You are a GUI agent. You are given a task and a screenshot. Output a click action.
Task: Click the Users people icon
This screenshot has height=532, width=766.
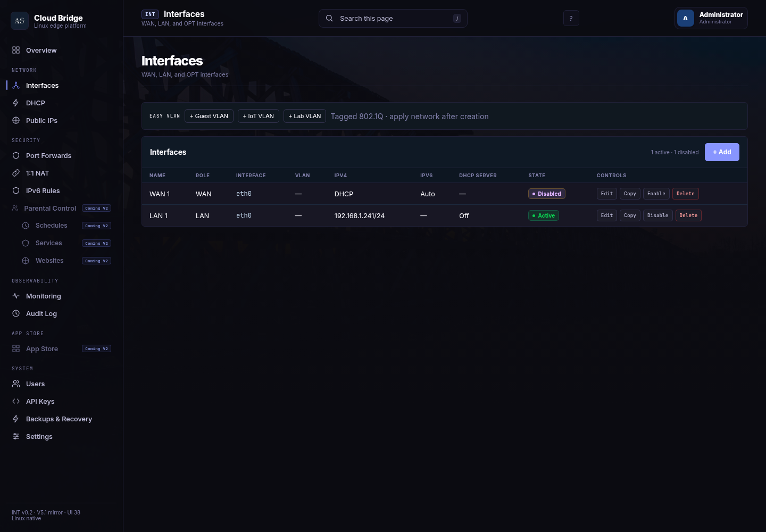coord(16,384)
